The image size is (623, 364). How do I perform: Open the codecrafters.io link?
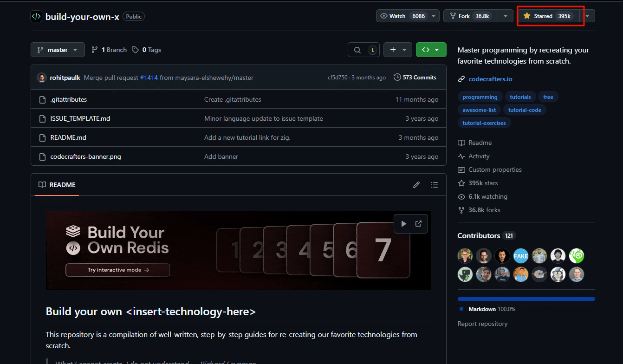click(490, 79)
